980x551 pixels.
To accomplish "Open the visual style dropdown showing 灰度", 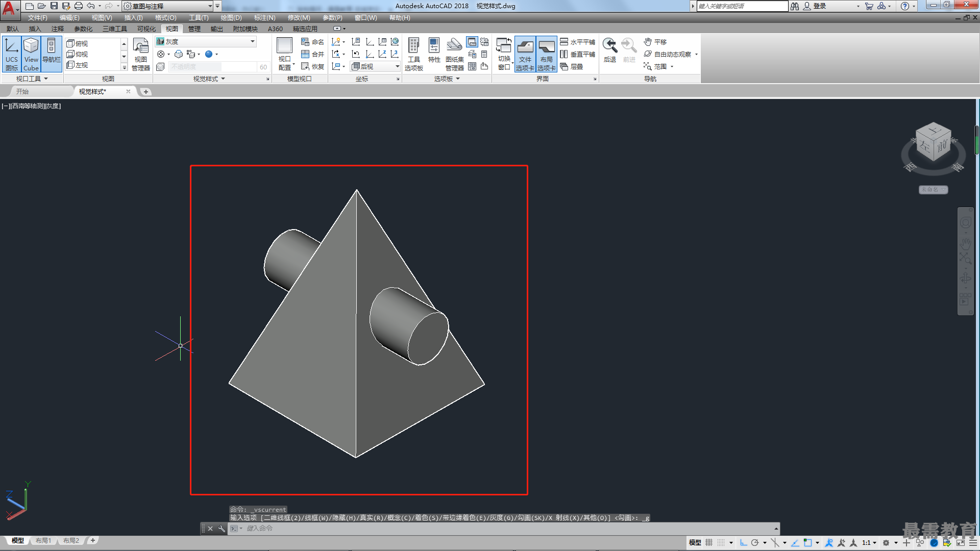I will click(206, 42).
